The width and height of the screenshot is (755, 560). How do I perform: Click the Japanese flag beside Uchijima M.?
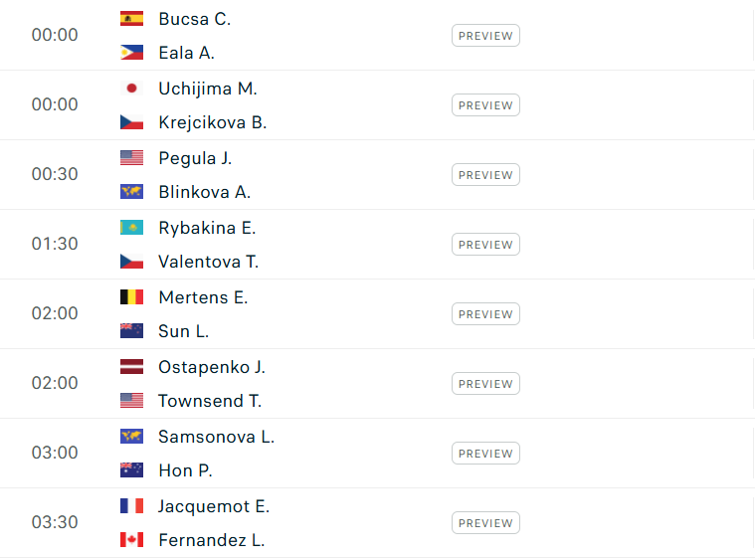pyautogui.click(x=131, y=89)
